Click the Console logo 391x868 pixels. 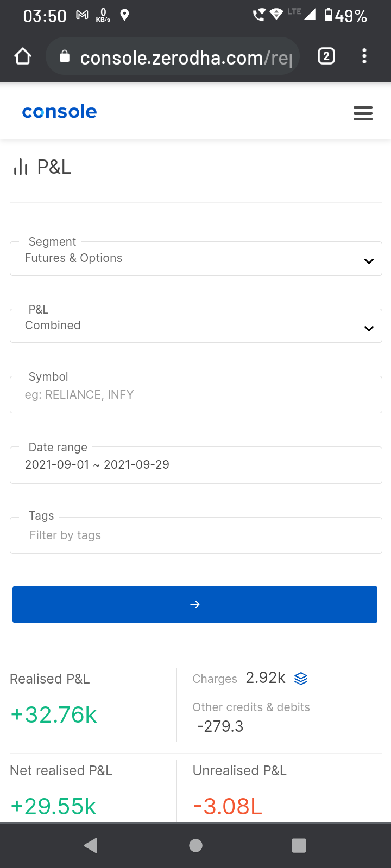click(x=59, y=112)
